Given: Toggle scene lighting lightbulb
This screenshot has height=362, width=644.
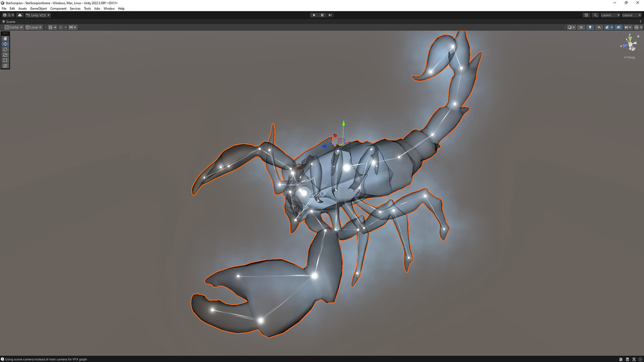Looking at the screenshot, I should [x=590, y=27].
